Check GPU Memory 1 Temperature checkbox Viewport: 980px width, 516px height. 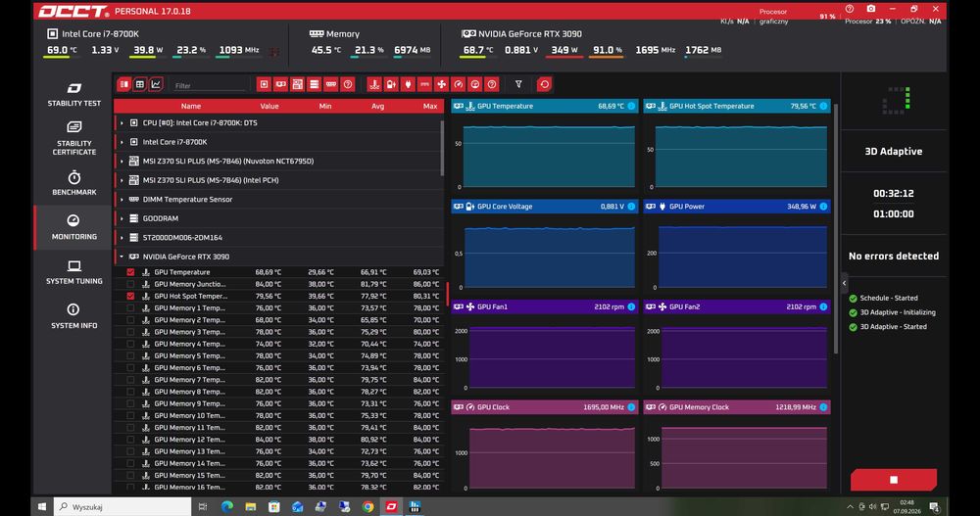[130, 308]
